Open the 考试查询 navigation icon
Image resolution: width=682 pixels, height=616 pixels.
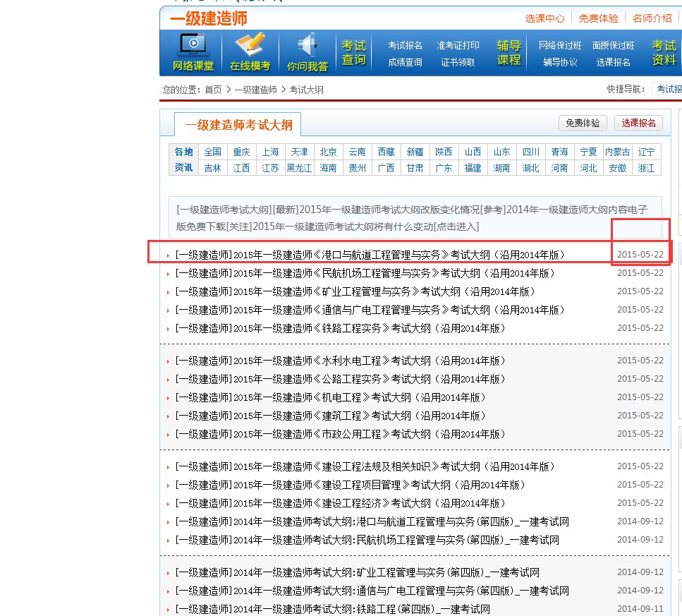(354, 52)
